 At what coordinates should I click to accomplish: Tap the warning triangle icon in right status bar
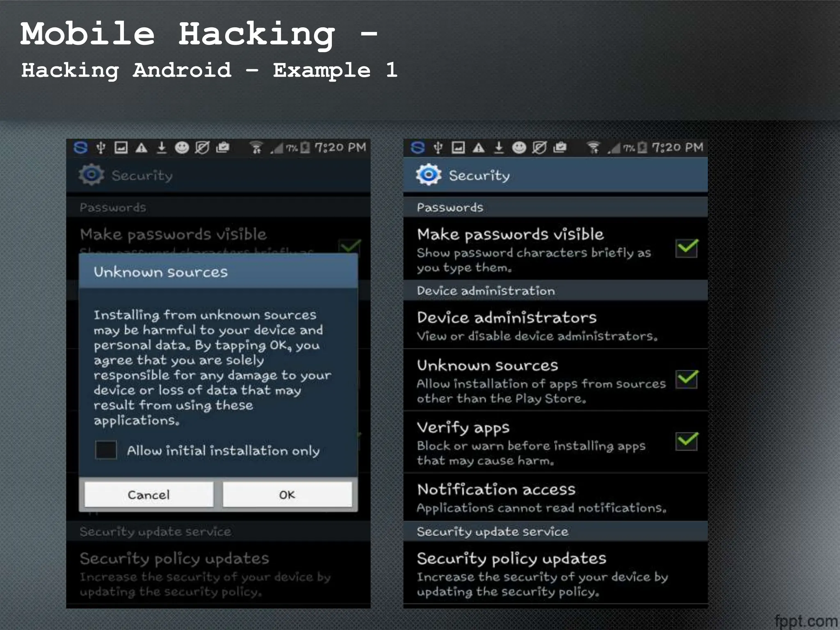click(479, 148)
